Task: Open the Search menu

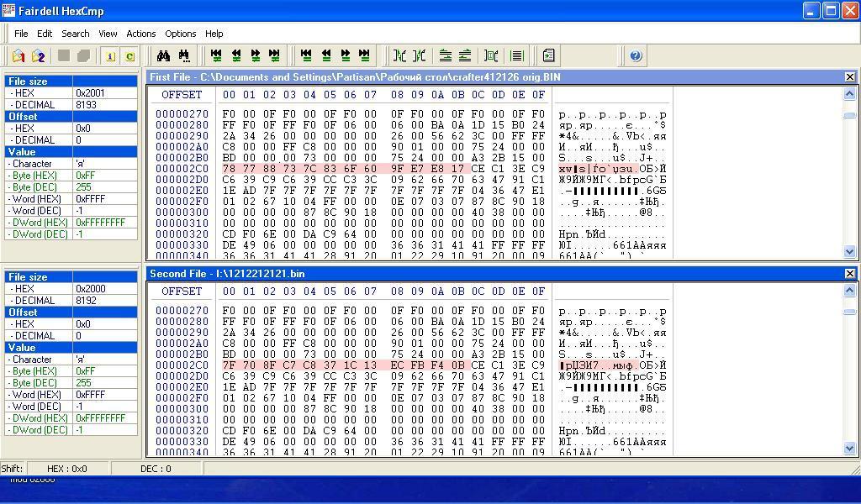Action: pos(75,34)
